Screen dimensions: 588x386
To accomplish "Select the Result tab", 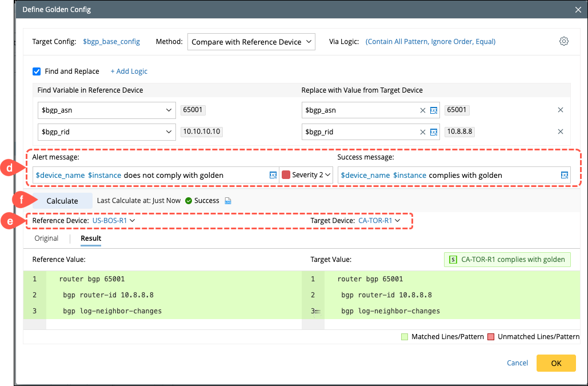I will point(91,238).
